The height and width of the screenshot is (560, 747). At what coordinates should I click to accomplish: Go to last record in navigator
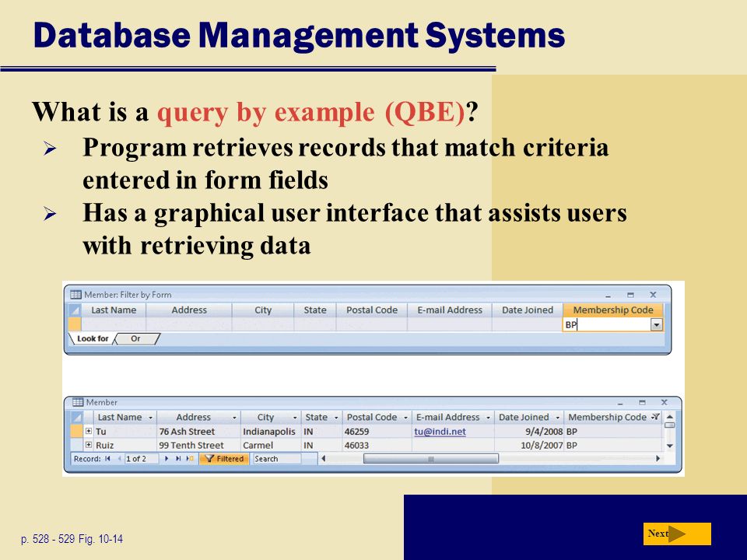point(178,459)
